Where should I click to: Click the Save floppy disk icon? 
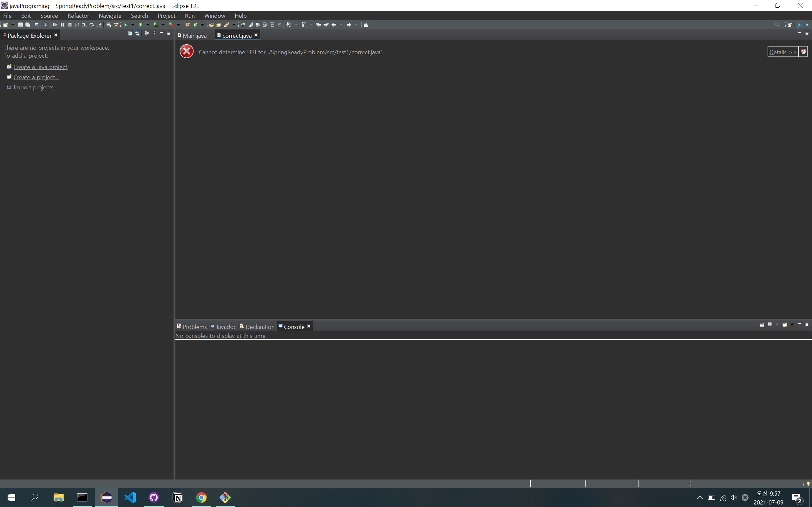(20, 25)
